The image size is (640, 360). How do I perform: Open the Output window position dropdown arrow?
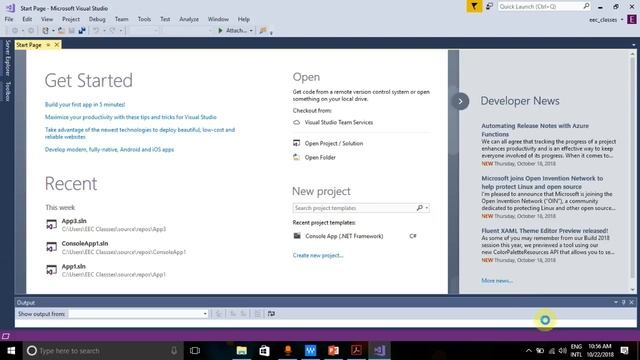click(x=616, y=302)
